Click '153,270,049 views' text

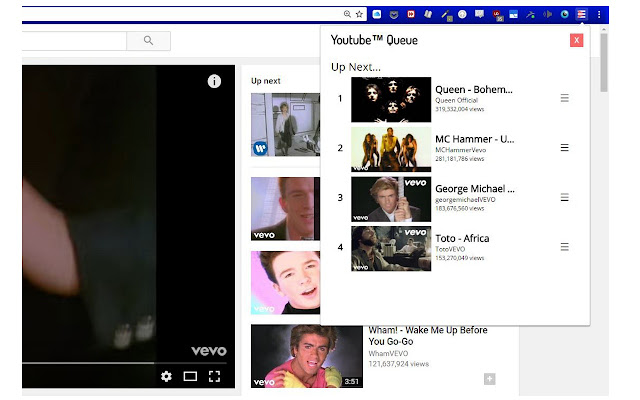click(460, 258)
